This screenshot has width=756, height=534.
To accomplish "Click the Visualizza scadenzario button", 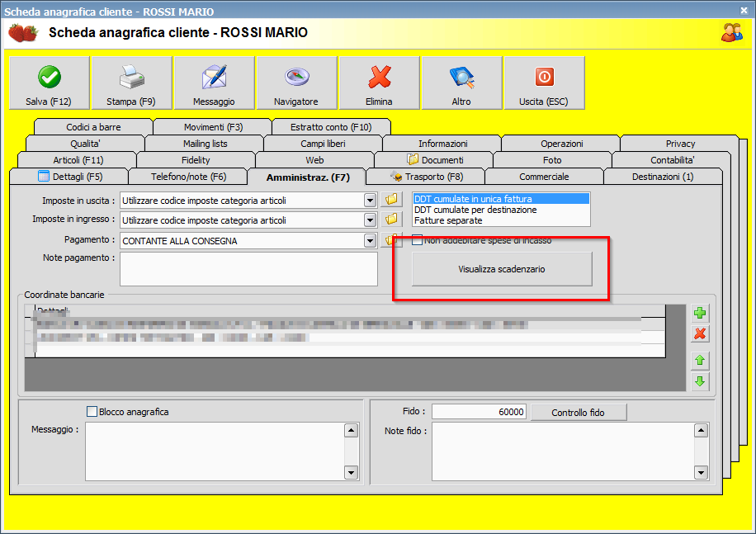I will (x=502, y=269).
